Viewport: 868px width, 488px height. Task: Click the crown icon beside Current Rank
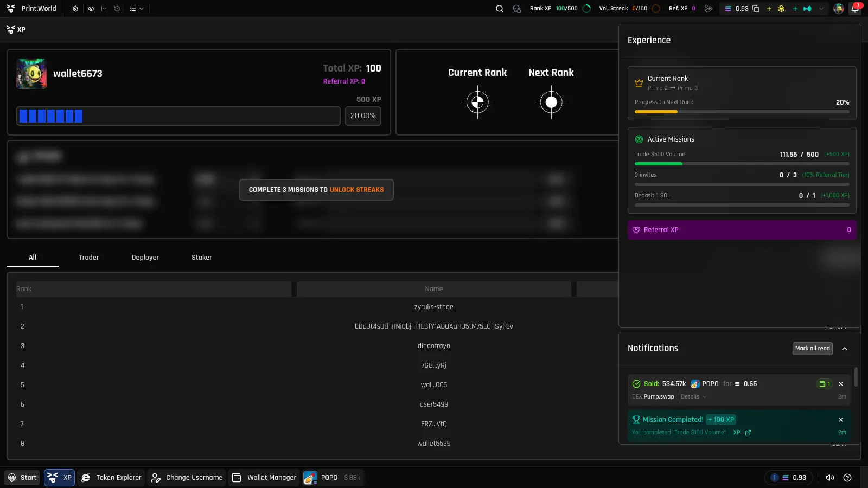click(639, 83)
